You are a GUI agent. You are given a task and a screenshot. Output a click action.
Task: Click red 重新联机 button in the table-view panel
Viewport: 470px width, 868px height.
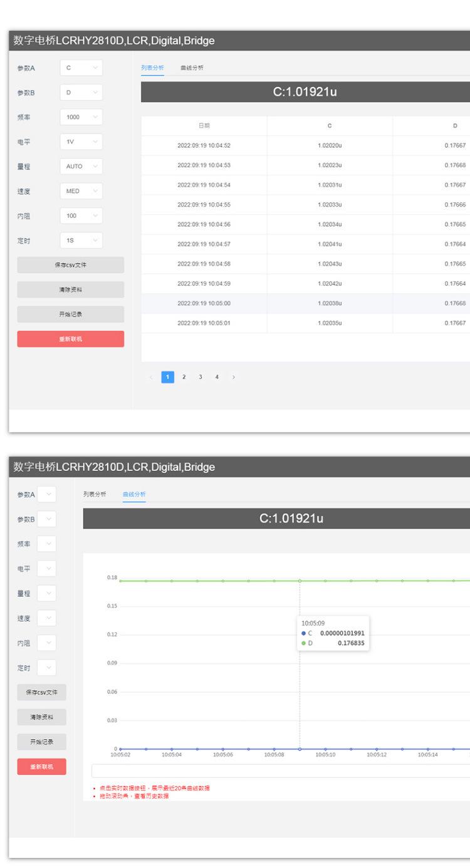(70, 339)
